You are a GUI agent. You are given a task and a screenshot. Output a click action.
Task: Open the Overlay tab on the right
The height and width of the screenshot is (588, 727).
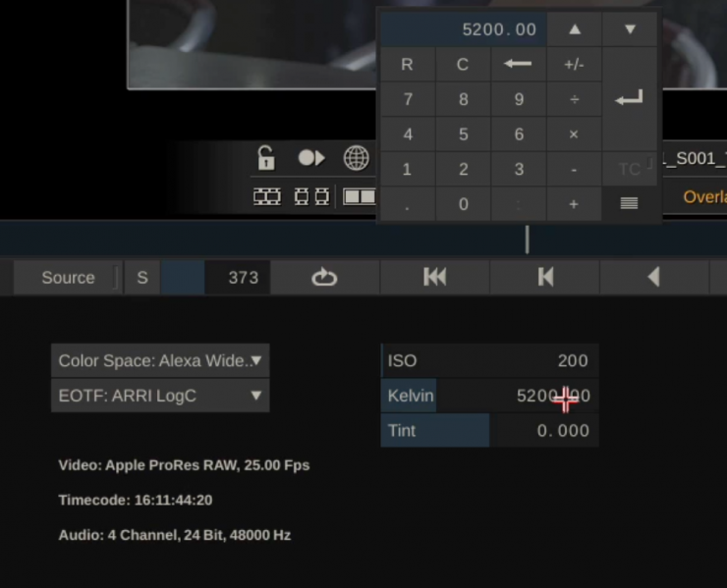tap(703, 196)
